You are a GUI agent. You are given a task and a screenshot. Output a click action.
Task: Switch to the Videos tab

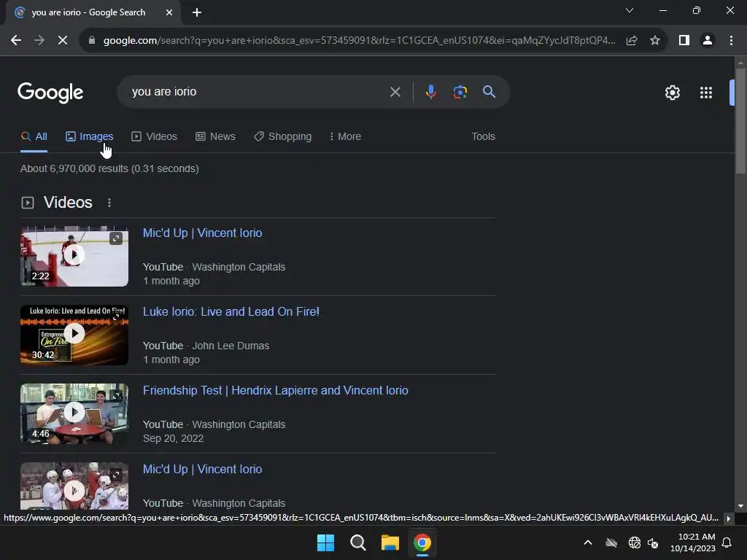tap(155, 136)
